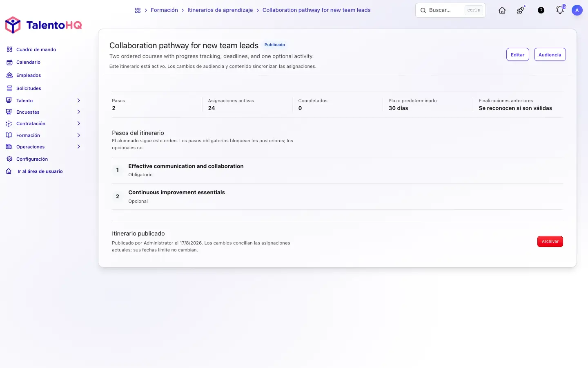Open the notifications bell
Screen dimensions: 588x368
(560, 10)
